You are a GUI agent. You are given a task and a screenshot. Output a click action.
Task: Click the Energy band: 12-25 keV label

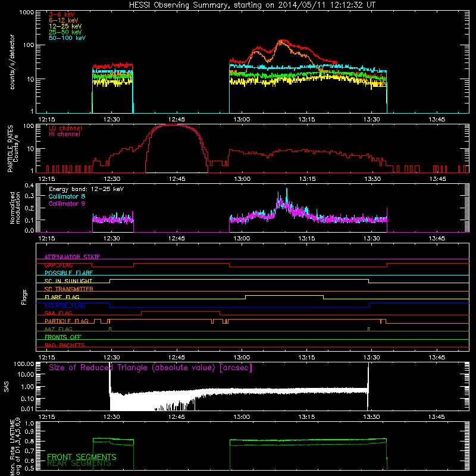pos(86,189)
